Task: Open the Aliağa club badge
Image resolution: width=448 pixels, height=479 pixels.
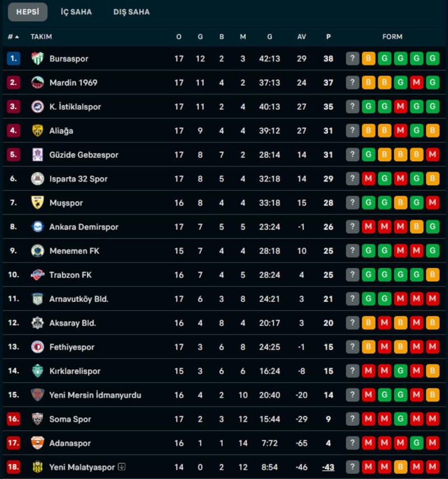Action: pyautogui.click(x=38, y=131)
